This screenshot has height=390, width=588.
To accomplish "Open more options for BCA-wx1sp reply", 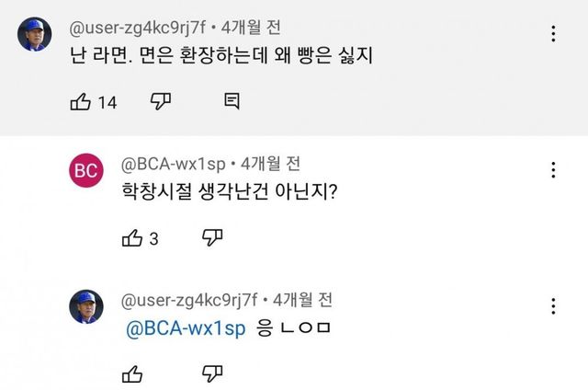I will [553, 170].
